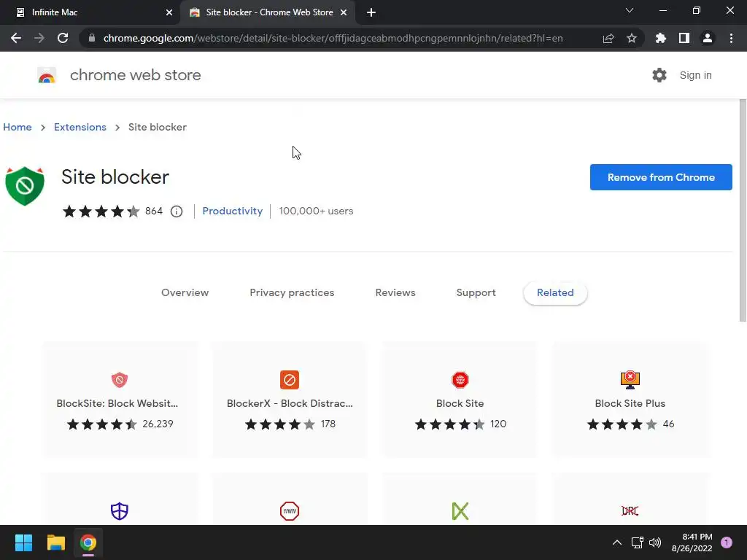Image resolution: width=747 pixels, height=560 pixels.
Task: Open the Block Site Plus card title
Action: pos(630,403)
